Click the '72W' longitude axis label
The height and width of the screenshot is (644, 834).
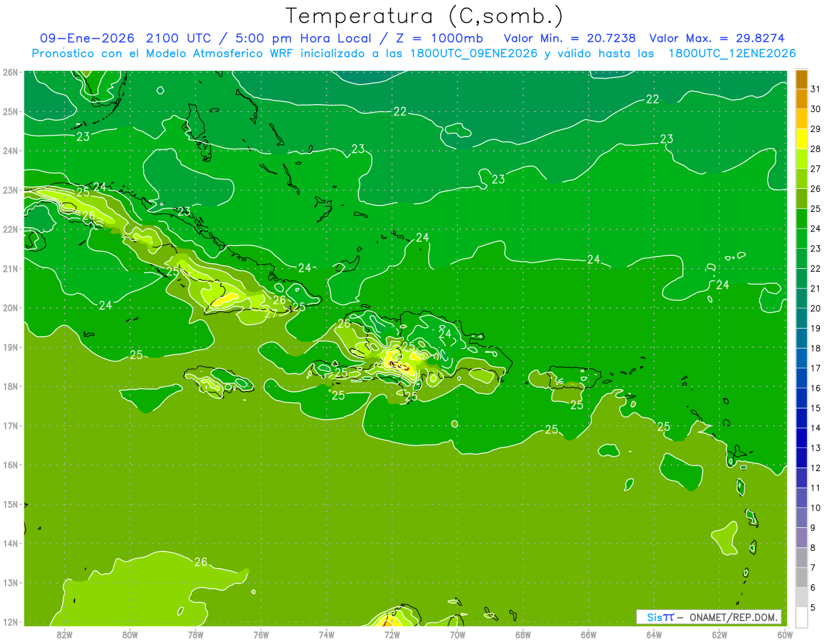click(392, 634)
